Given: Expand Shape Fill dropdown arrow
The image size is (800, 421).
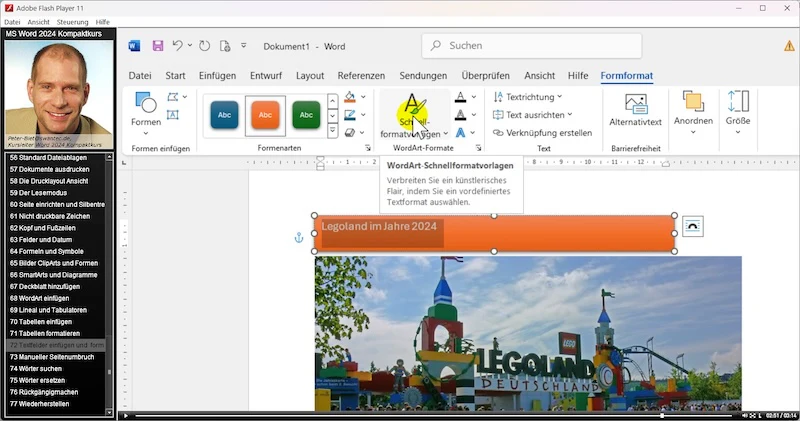Looking at the screenshot, I should pyautogui.click(x=363, y=96).
